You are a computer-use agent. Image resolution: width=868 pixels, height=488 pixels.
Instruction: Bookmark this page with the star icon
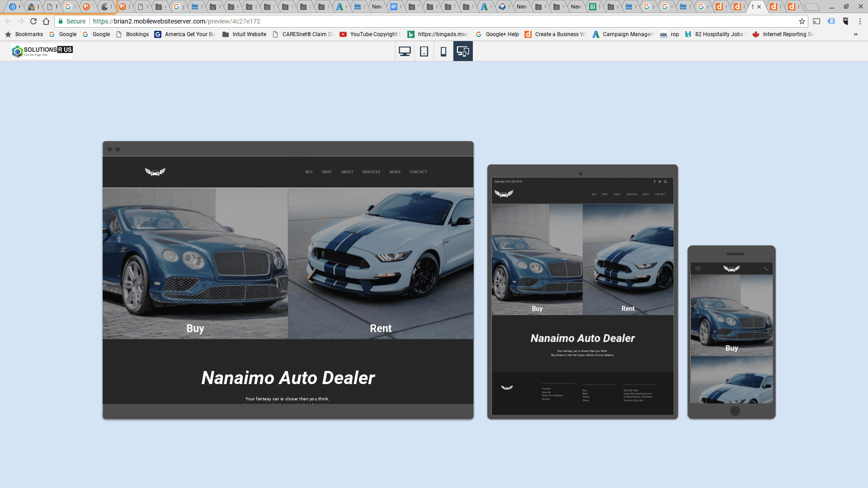coord(802,21)
